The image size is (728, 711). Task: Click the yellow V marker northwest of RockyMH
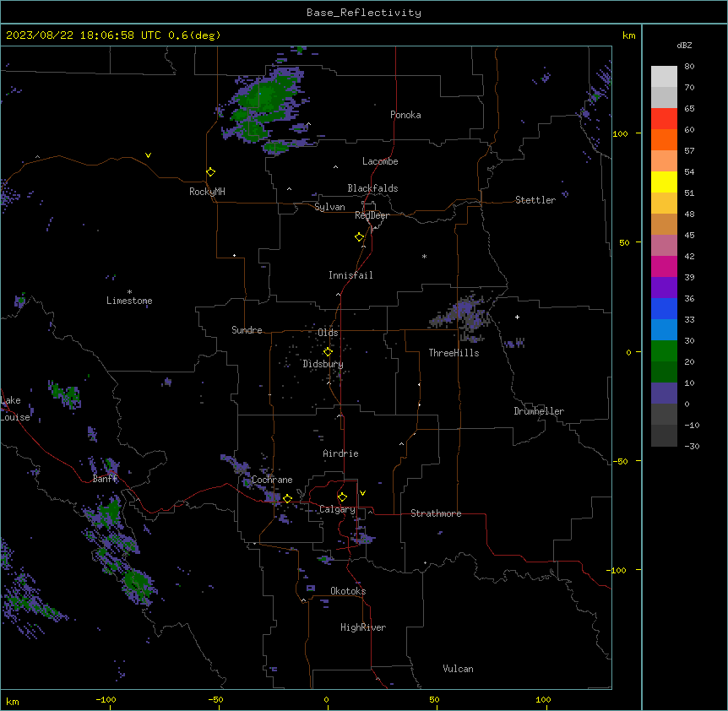tap(148, 155)
